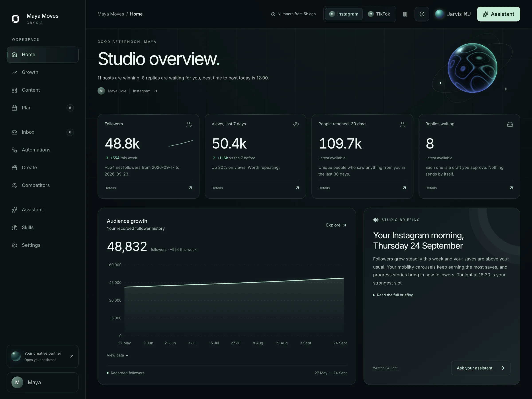This screenshot has height=399, width=532.
Task: Click the two-column layout icon in top bar
Action: 405,14
